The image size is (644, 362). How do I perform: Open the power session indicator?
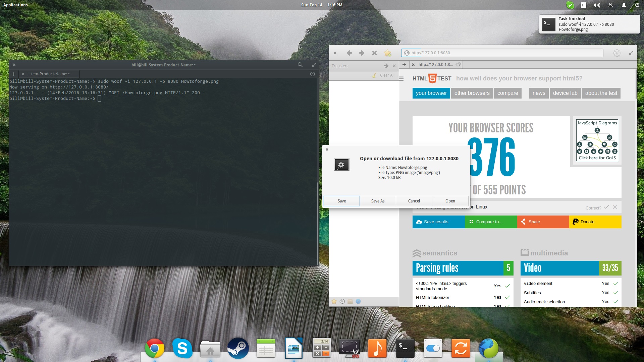click(637, 5)
